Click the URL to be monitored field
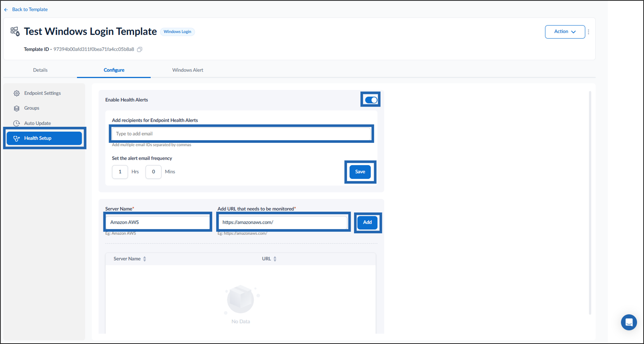Image resolution: width=644 pixels, height=344 pixels. (283, 222)
